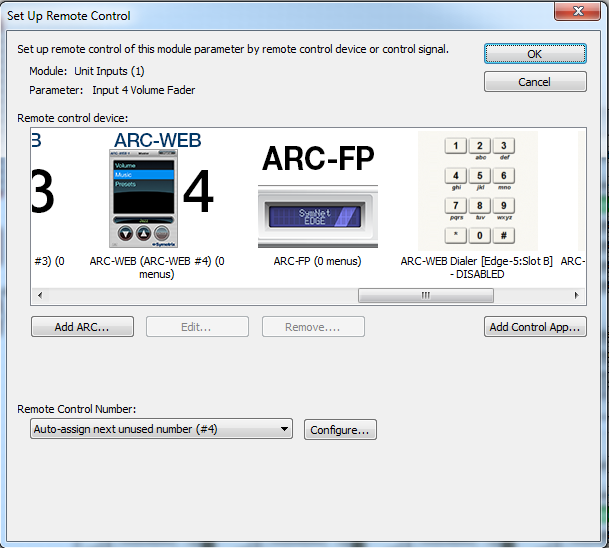609x548 pixels.
Task: Click 'ARC-WEB (ARC-WEB #4) (0 menus)' label
Action: (x=157, y=268)
